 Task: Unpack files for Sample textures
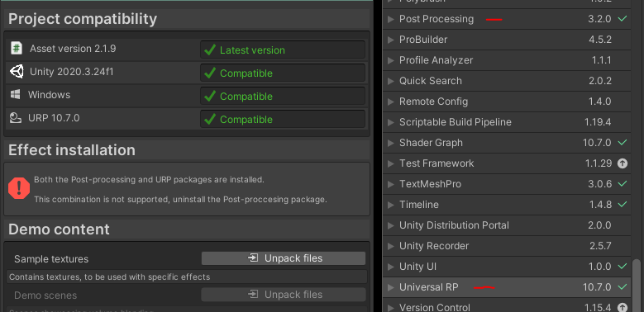(284, 258)
